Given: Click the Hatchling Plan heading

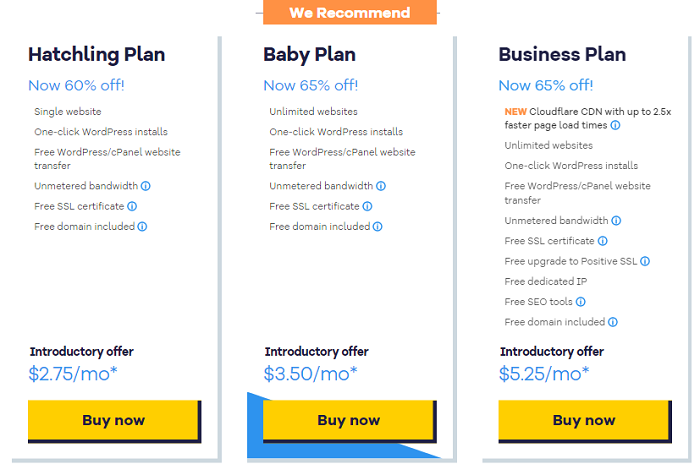Looking at the screenshot, I should point(96,55).
